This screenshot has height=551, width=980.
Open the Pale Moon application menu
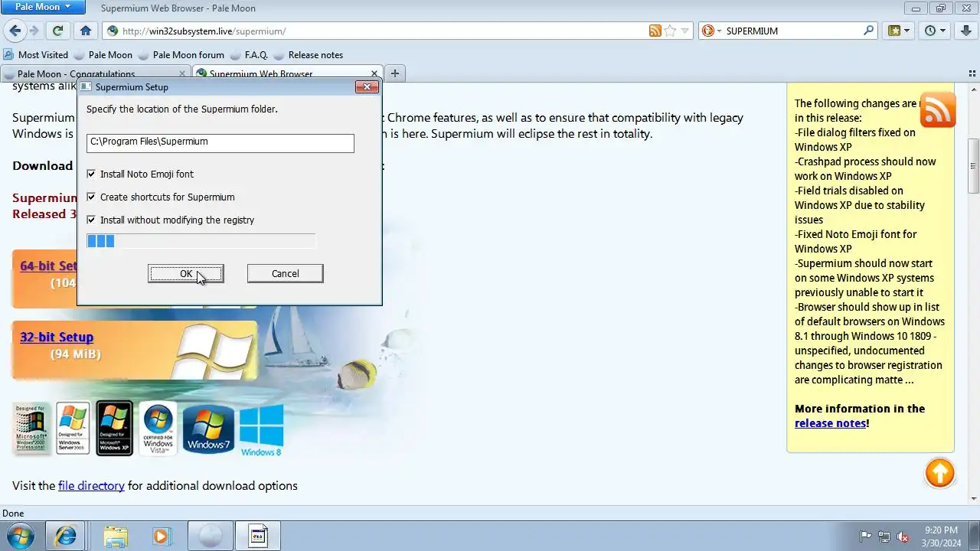coord(44,7)
